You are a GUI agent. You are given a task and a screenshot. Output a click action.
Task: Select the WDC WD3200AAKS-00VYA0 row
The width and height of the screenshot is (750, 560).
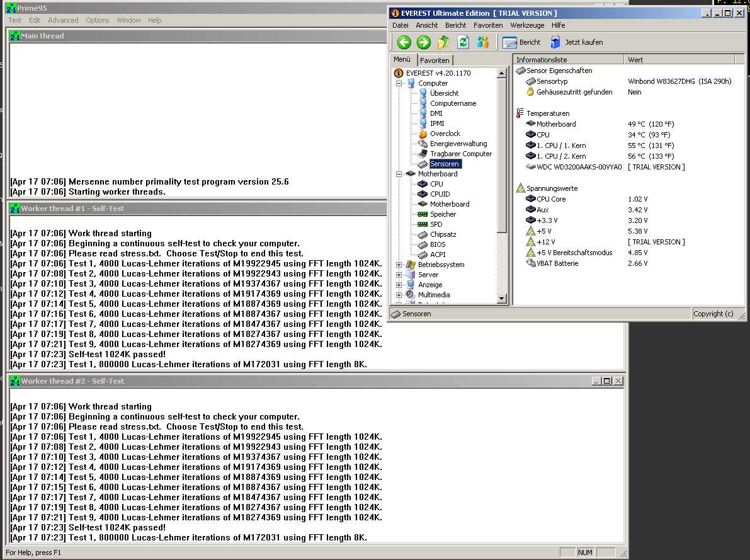605,167
